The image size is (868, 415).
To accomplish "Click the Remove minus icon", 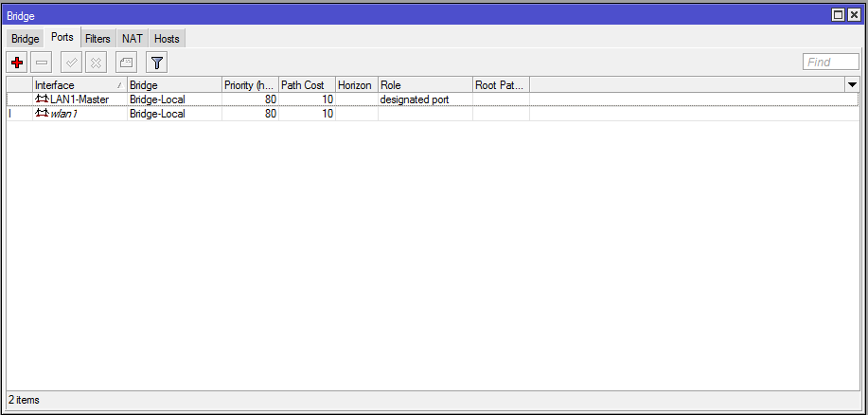I will point(42,63).
